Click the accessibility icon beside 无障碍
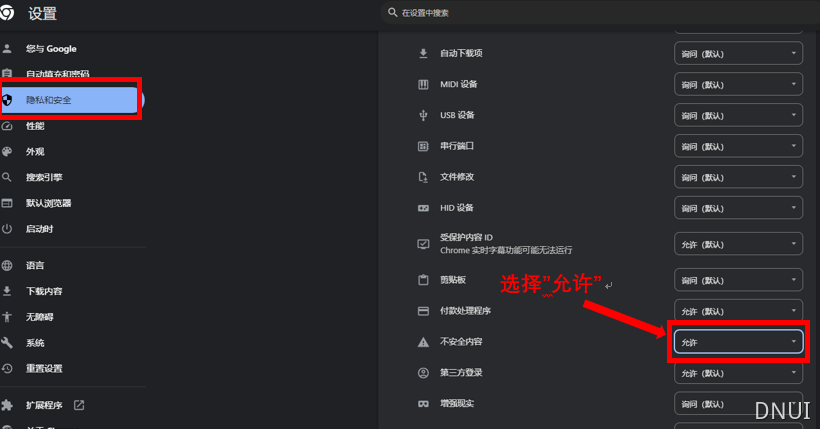 tap(7, 317)
